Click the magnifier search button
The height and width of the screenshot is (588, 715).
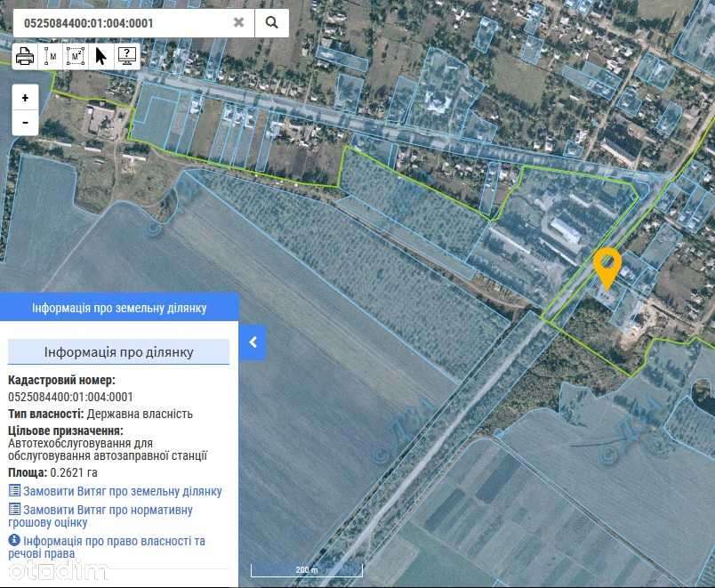(x=271, y=22)
